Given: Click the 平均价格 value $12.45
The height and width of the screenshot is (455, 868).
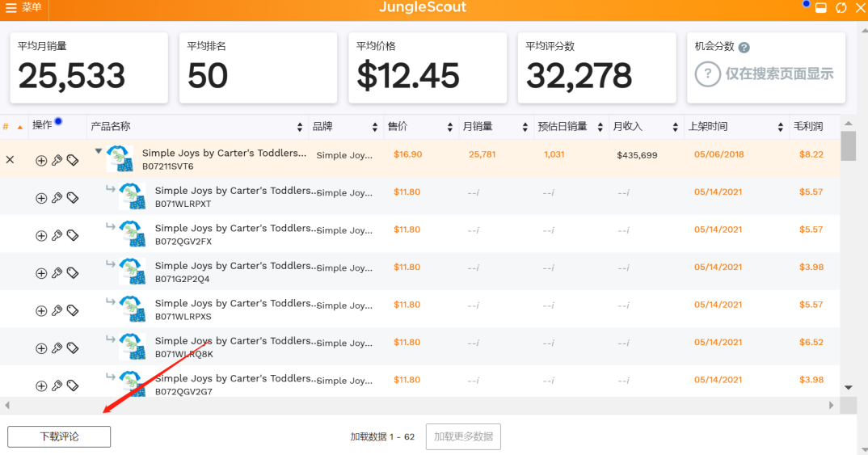Looking at the screenshot, I should click(408, 76).
